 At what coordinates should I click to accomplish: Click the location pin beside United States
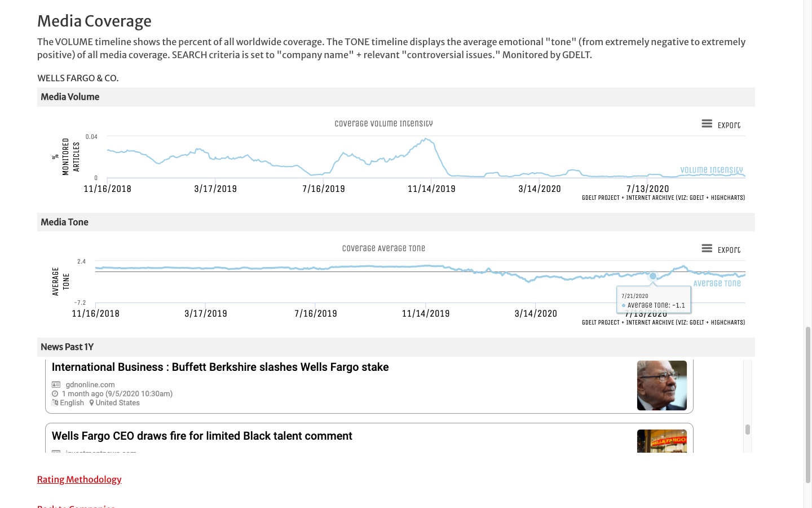pos(91,403)
